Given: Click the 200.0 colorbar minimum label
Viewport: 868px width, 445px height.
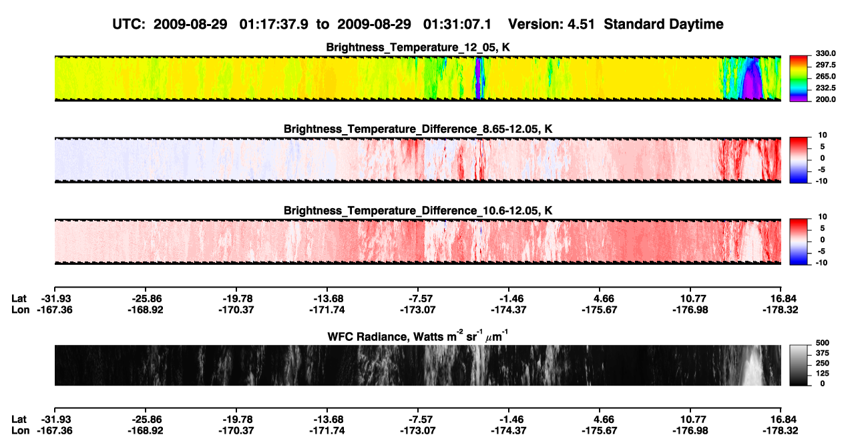Looking at the screenshot, I should click(x=827, y=99).
